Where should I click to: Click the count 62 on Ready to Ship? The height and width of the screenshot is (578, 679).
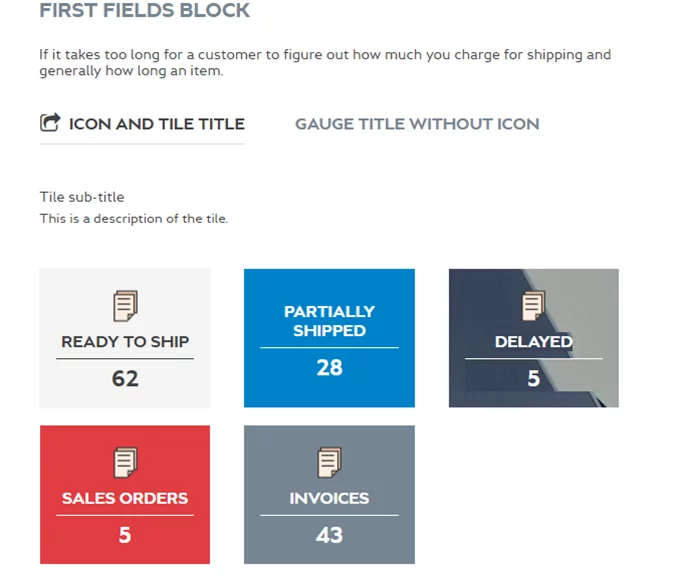125,379
